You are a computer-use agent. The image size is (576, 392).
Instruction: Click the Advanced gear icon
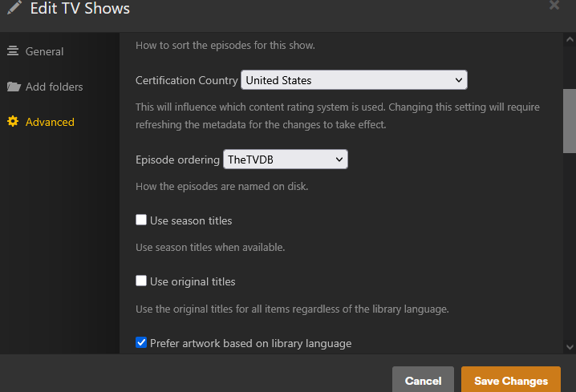(13, 122)
